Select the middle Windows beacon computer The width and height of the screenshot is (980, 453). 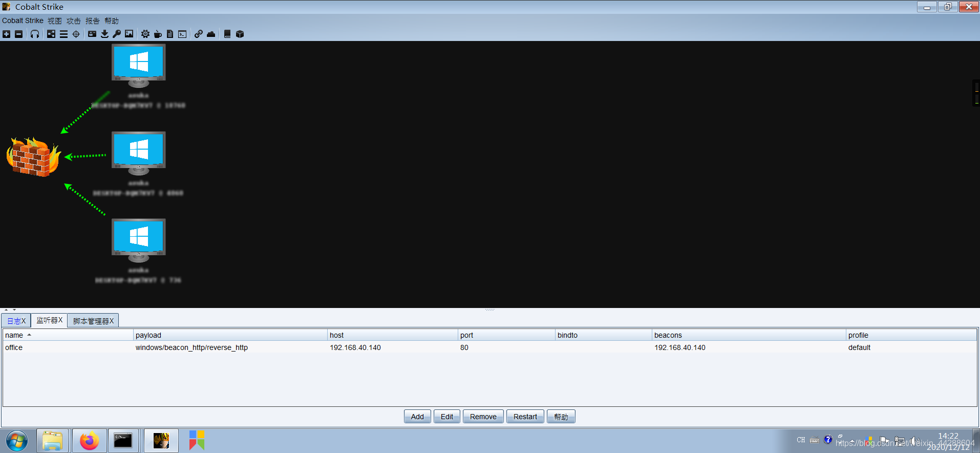pyautogui.click(x=139, y=153)
